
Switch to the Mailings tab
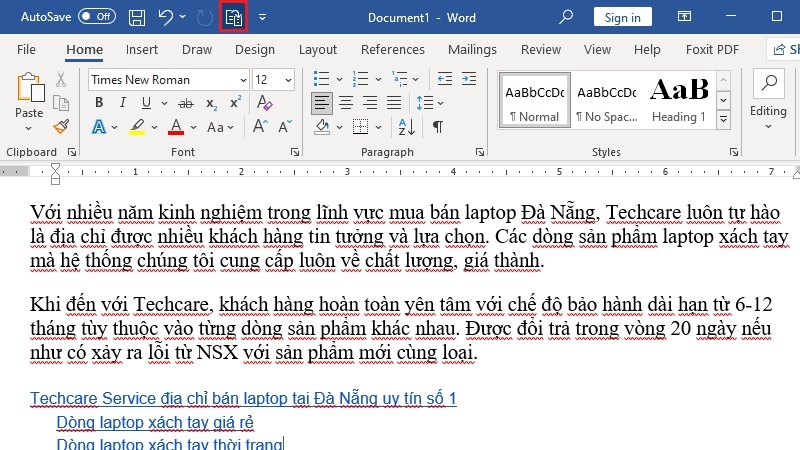(472, 49)
